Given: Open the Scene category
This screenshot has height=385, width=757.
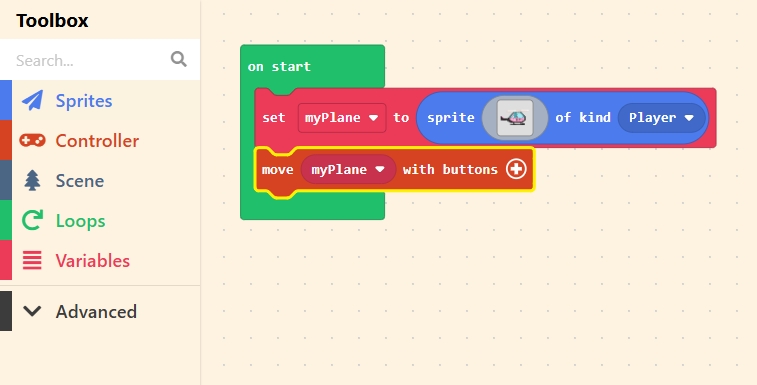Looking at the screenshot, I should tap(99, 181).
